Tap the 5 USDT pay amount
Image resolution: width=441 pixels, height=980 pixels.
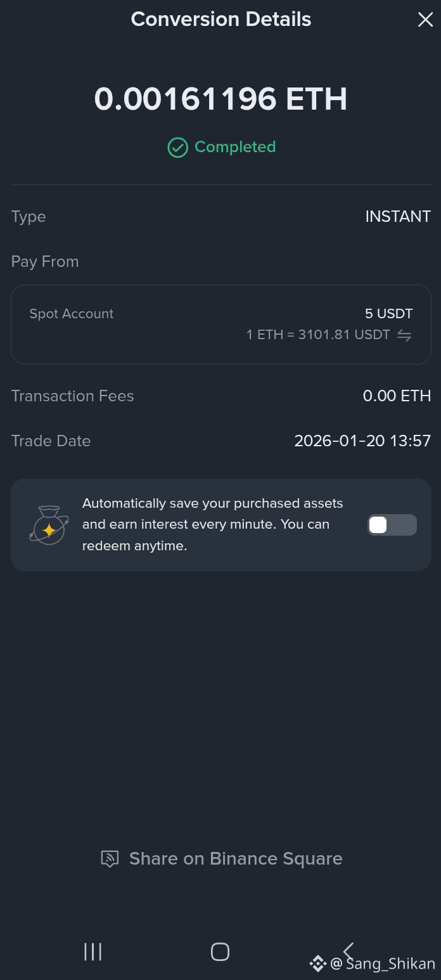(x=389, y=314)
